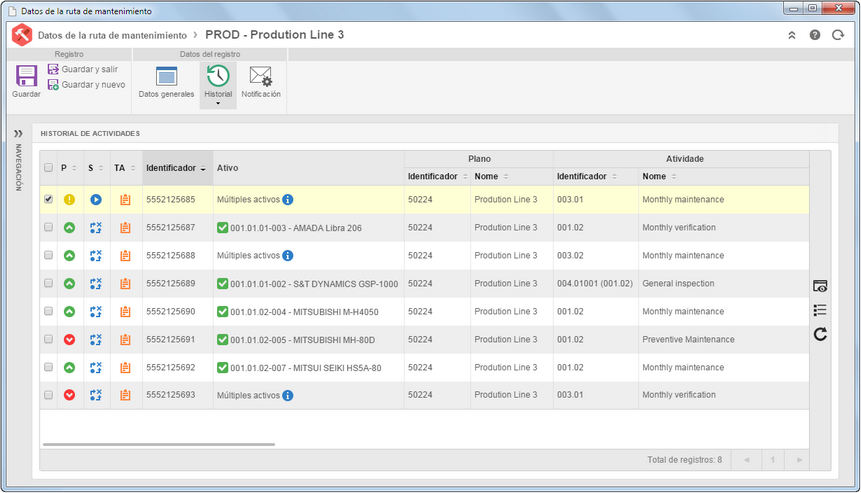Click Guardar y salir

[x=83, y=69]
